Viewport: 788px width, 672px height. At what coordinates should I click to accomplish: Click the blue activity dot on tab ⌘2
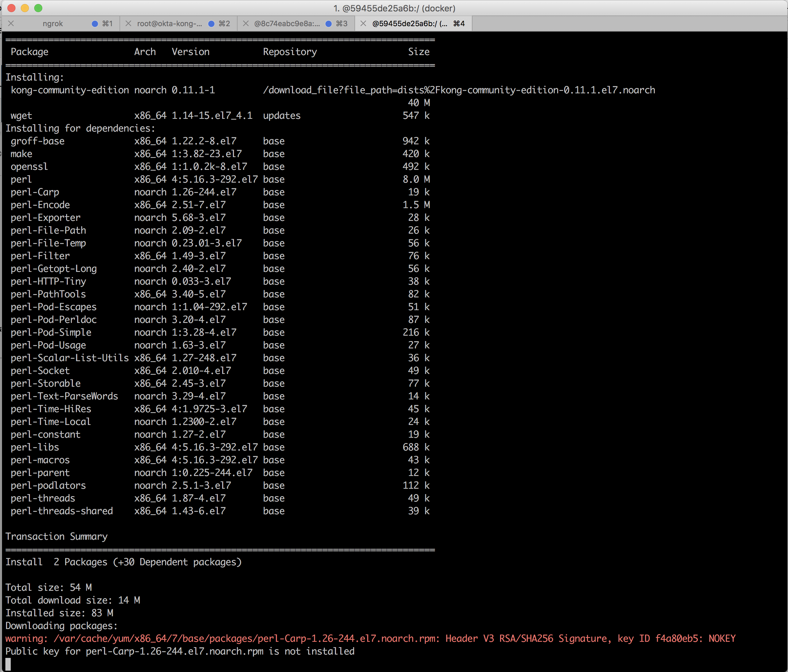pyautogui.click(x=211, y=23)
